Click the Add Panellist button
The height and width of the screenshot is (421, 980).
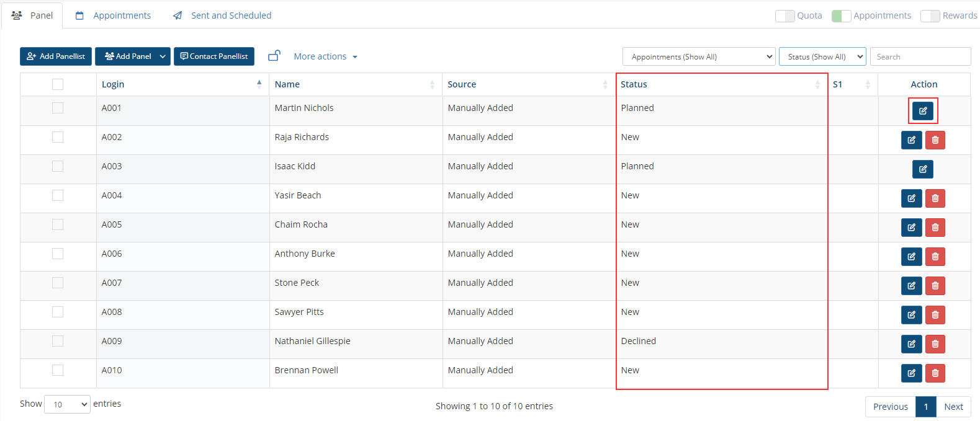click(56, 56)
